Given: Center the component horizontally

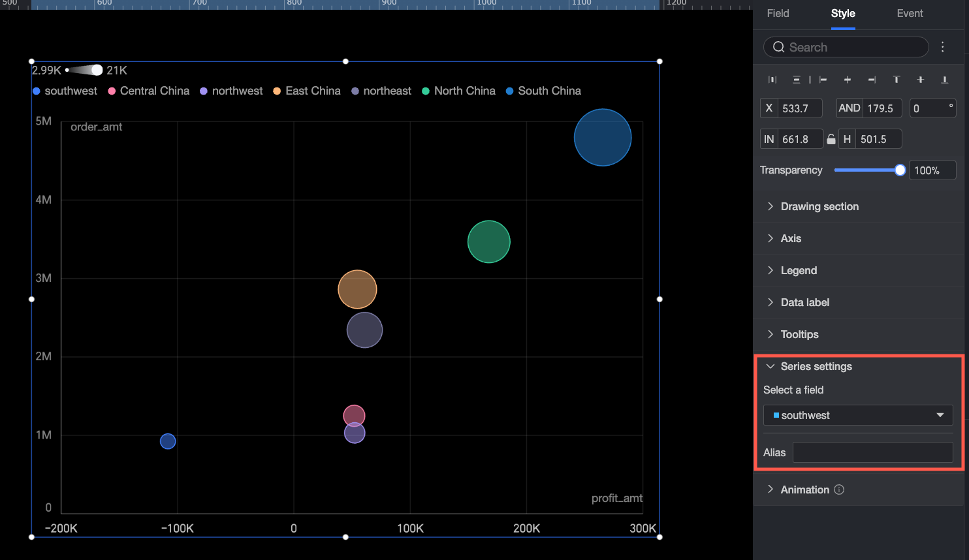Looking at the screenshot, I should pos(848,80).
